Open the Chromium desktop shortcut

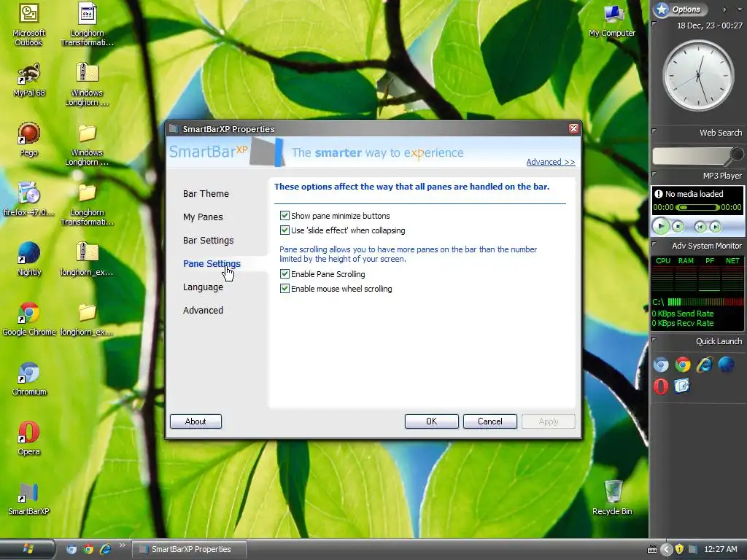point(28,378)
